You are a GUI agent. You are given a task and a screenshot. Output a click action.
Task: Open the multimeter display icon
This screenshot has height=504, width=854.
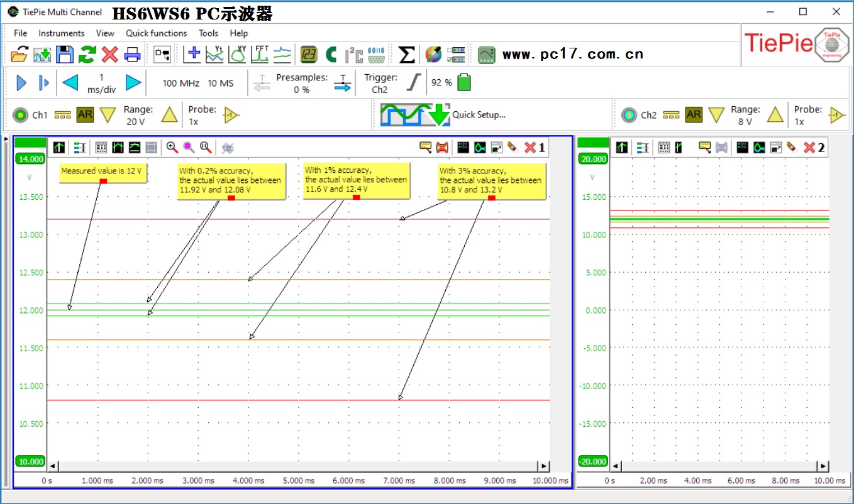(308, 55)
